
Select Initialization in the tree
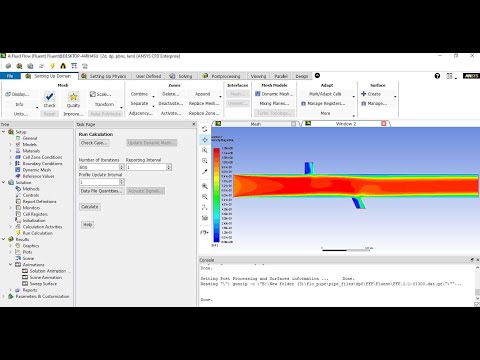coord(34,221)
